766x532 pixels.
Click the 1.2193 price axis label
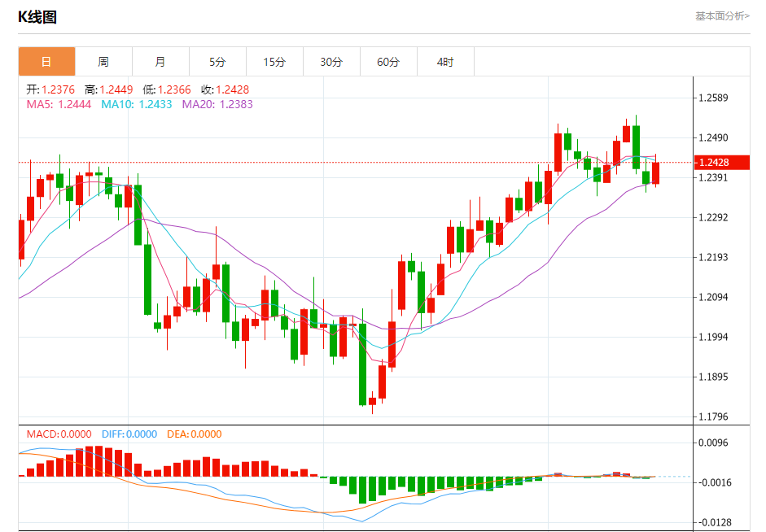(713, 257)
